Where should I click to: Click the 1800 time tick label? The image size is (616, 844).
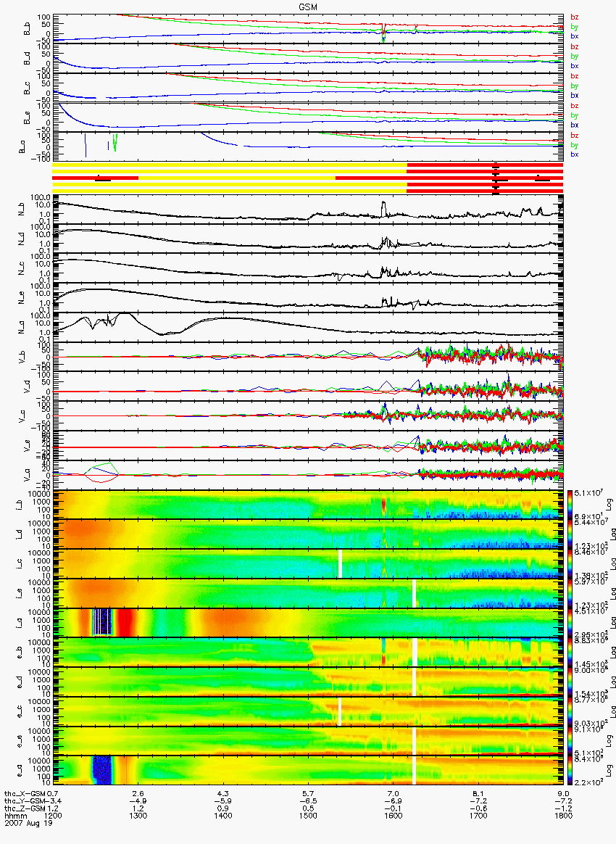(563, 816)
